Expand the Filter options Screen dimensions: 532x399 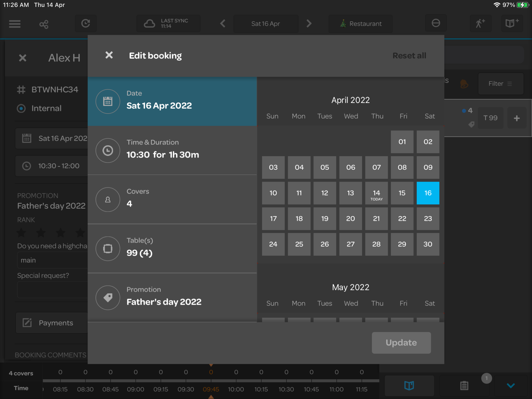coord(501,84)
